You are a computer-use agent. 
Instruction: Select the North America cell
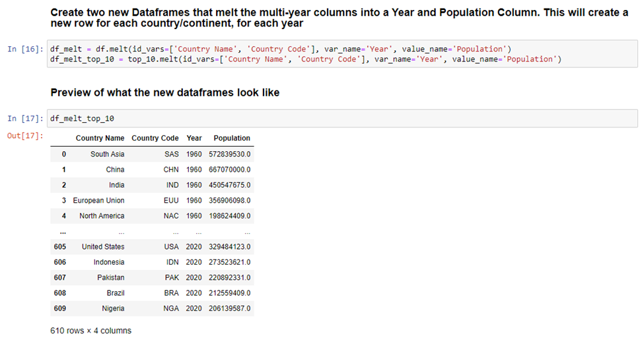pos(102,216)
